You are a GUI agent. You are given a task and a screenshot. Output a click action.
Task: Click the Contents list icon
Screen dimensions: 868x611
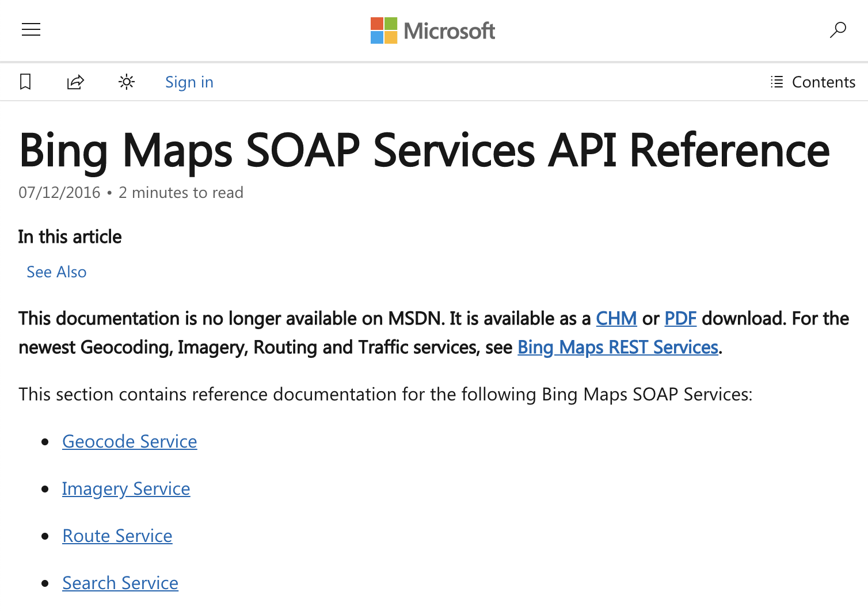(777, 82)
